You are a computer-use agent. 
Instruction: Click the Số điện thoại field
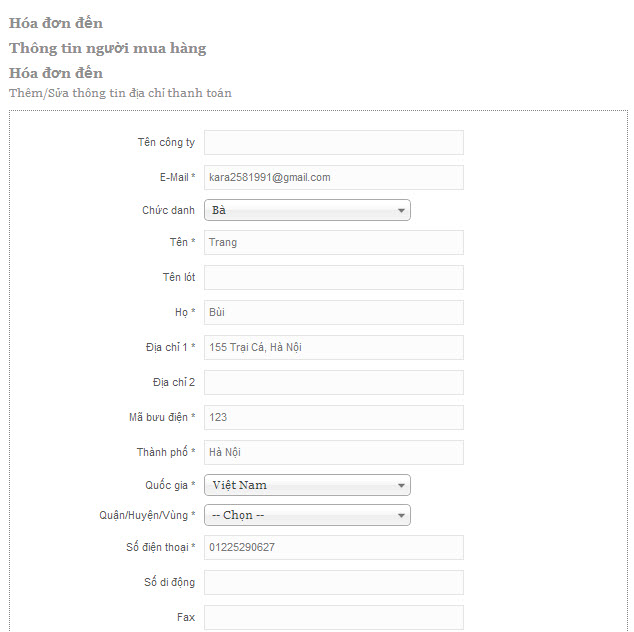click(x=334, y=547)
